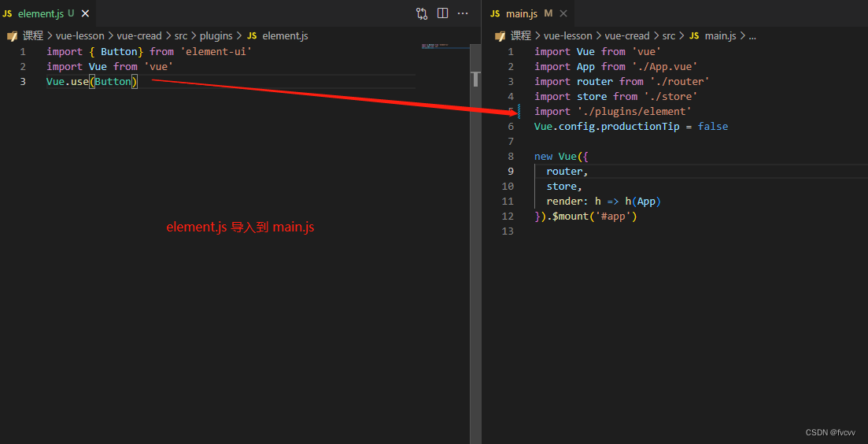Viewport: 868px width, 444px height.
Task: Click 'element-ui' string on line 1
Action: (x=216, y=51)
